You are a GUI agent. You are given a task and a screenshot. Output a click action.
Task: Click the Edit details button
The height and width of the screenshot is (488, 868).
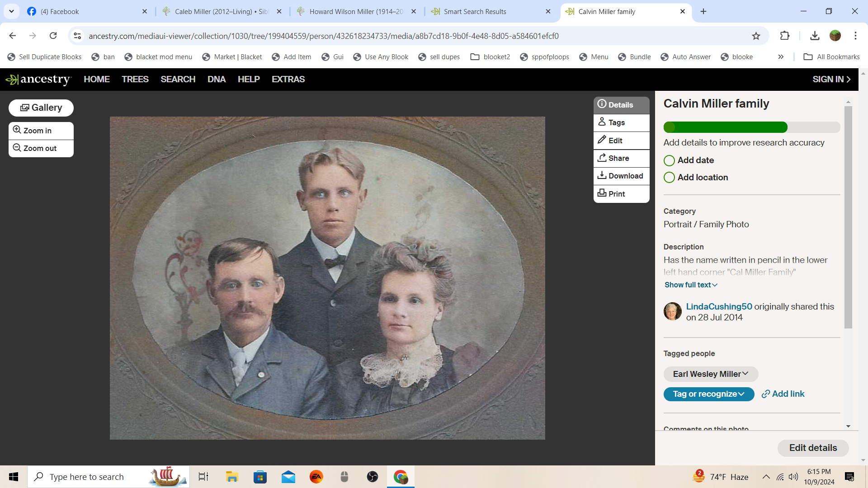(812, 448)
